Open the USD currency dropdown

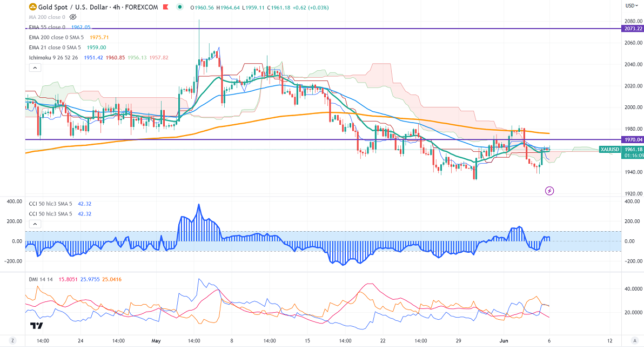coord(632,6)
